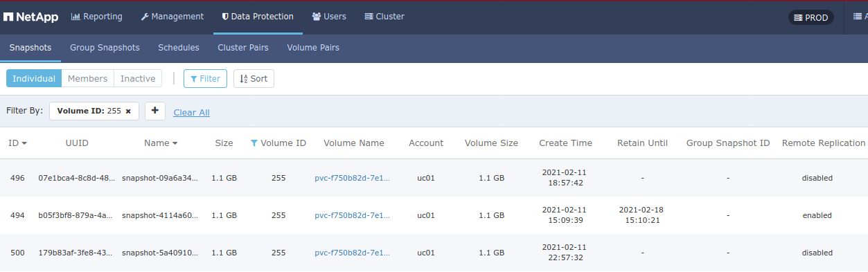The height and width of the screenshot is (272, 868).
Task: Select the Individual snapshots view
Action: [34, 79]
